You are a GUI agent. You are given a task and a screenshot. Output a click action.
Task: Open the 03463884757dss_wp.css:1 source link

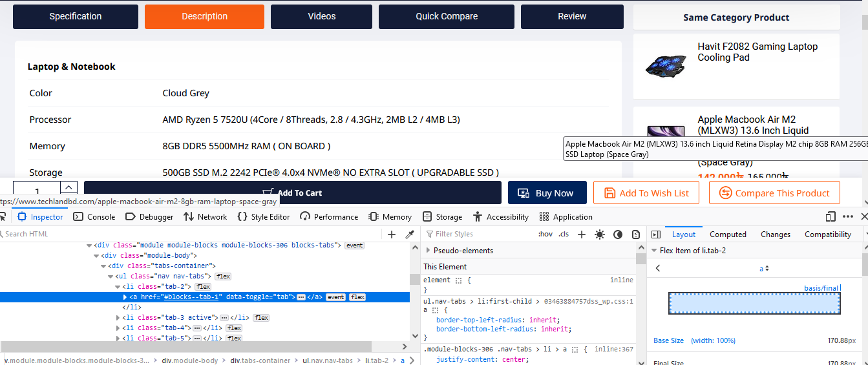coord(589,301)
